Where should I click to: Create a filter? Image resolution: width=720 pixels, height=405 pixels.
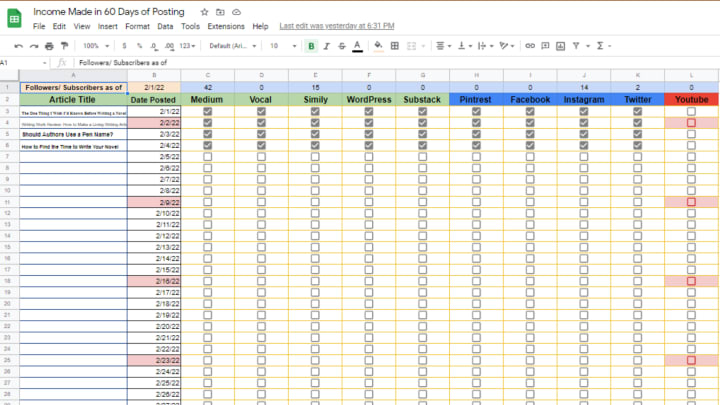point(576,46)
